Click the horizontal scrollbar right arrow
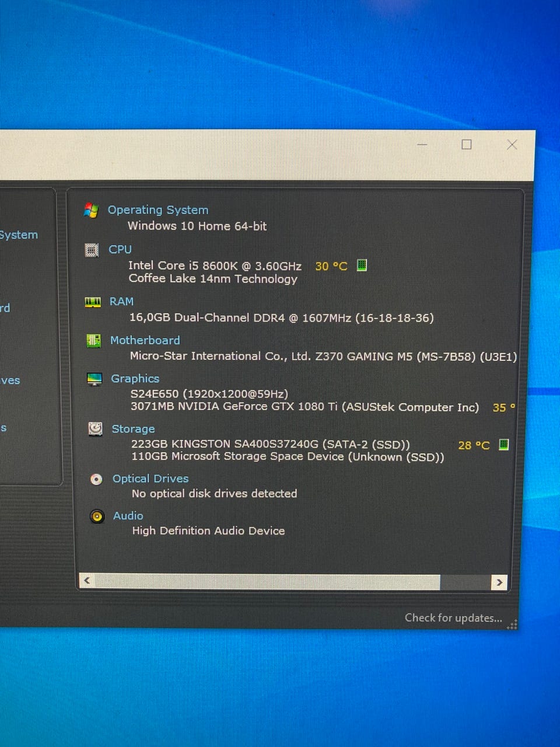Viewport: 560px width, 747px height. click(499, 582)
